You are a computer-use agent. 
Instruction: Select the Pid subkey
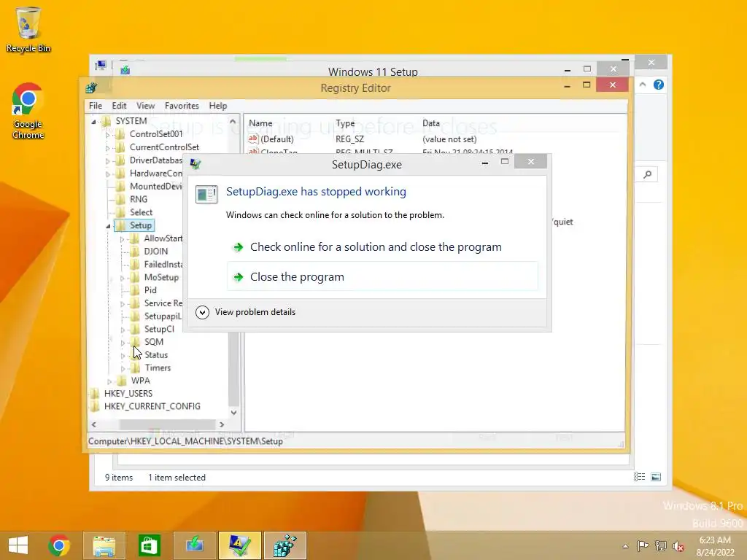pos(150,290)
